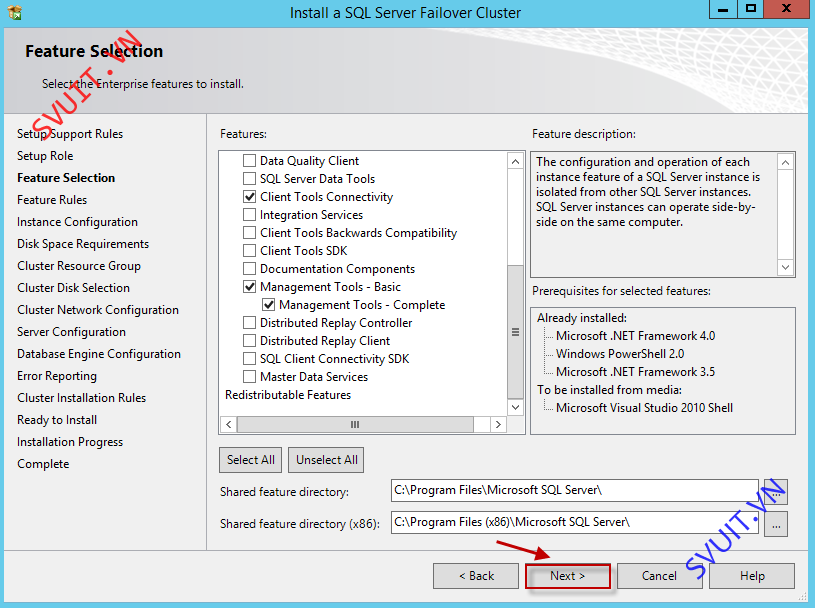Select Installation Progress step
Image resolution: width=815 pixels, height=608 pixels.
(70, 442)
